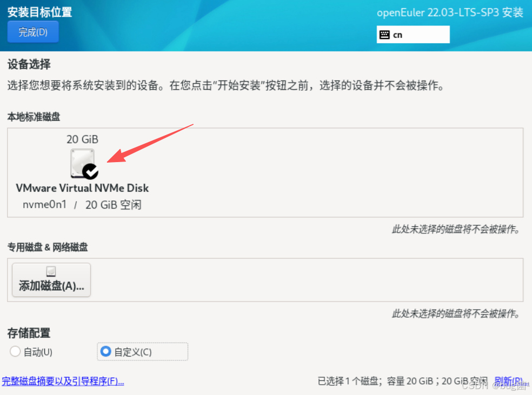Click the 20 GiB size label above the disk
This screenshot has width=532, height=395.
pyautogui.click(x=82, y=139)
